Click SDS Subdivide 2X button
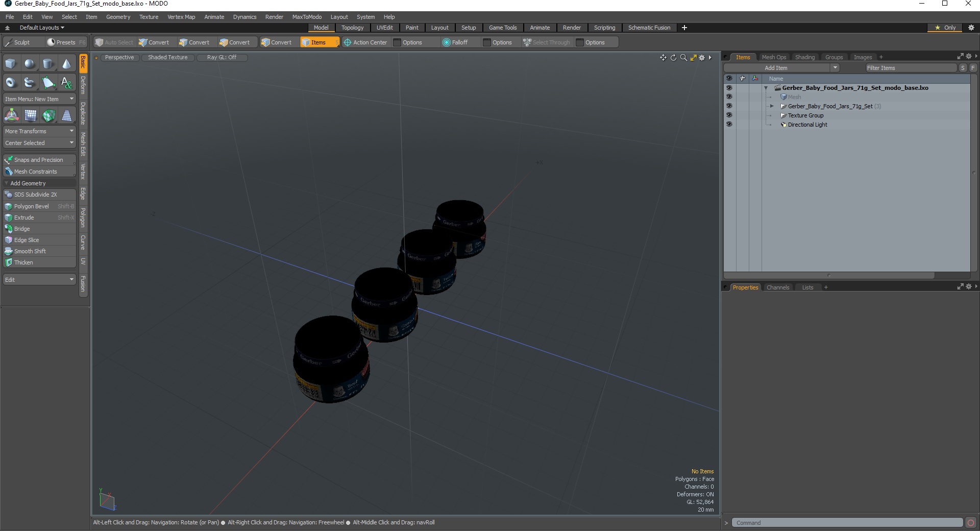 39,195
